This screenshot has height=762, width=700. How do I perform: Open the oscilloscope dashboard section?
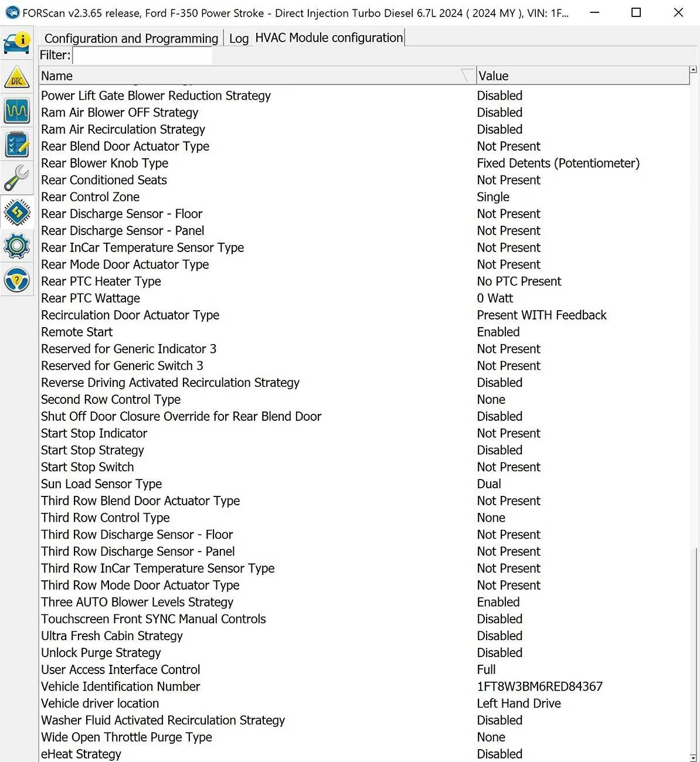[17, 111]
